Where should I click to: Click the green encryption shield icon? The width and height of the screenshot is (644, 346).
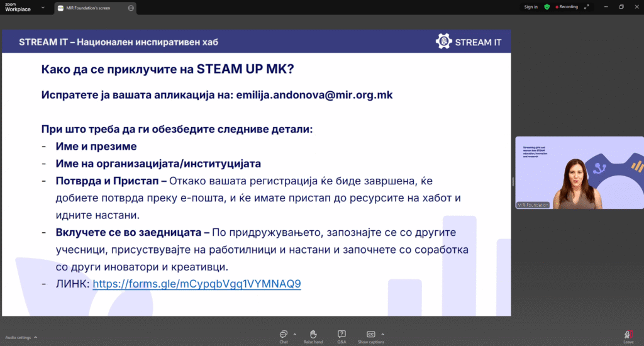coord(547,7)
